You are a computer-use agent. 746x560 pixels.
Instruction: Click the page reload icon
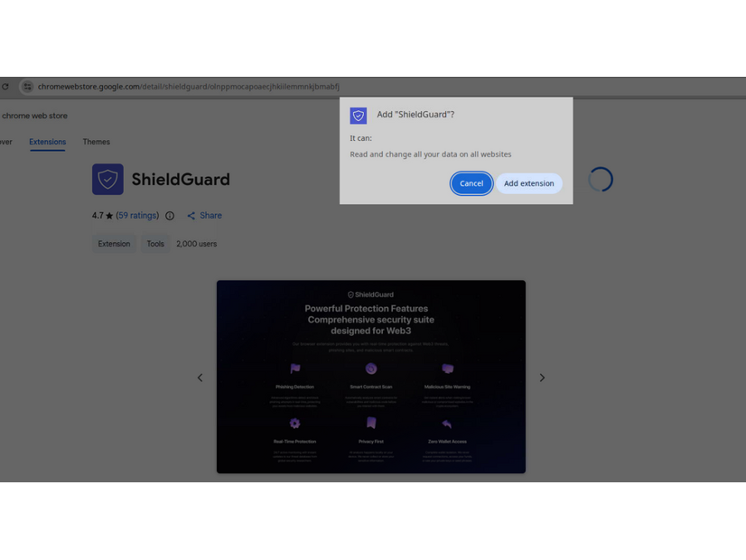(5, 87)
